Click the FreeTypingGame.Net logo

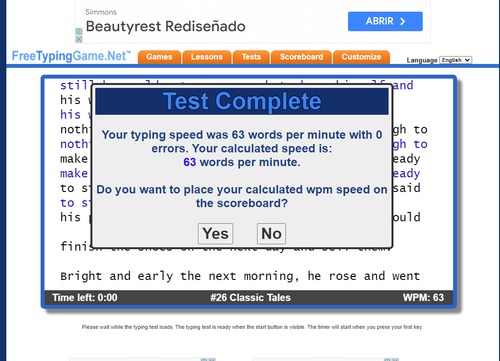(71, 56)
